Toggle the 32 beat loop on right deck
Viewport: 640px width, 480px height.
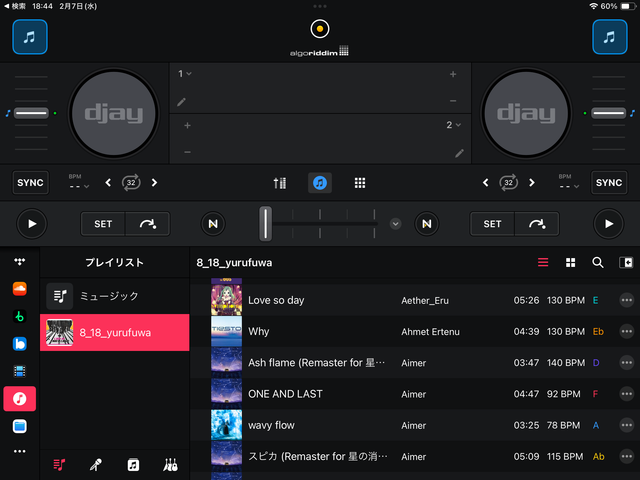tap(509, 182)
